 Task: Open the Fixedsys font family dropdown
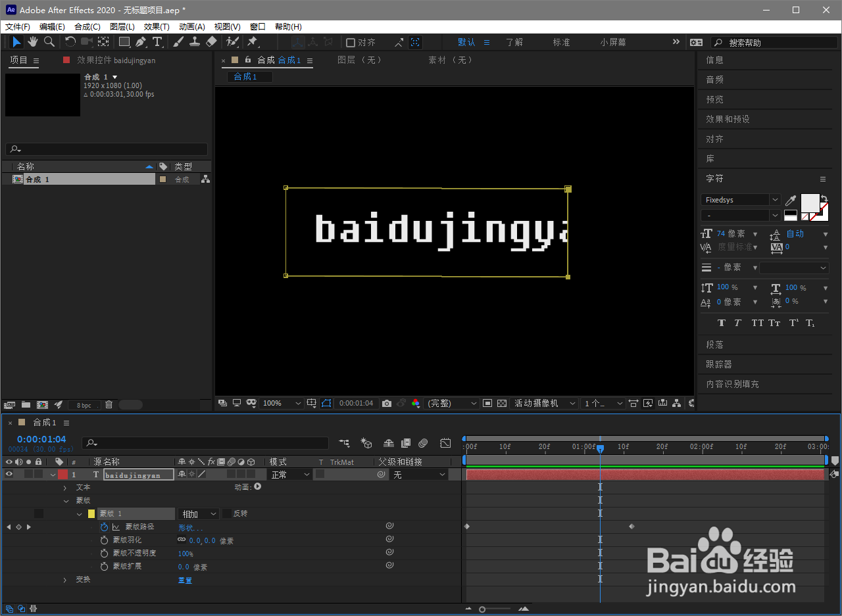[741, 200]
